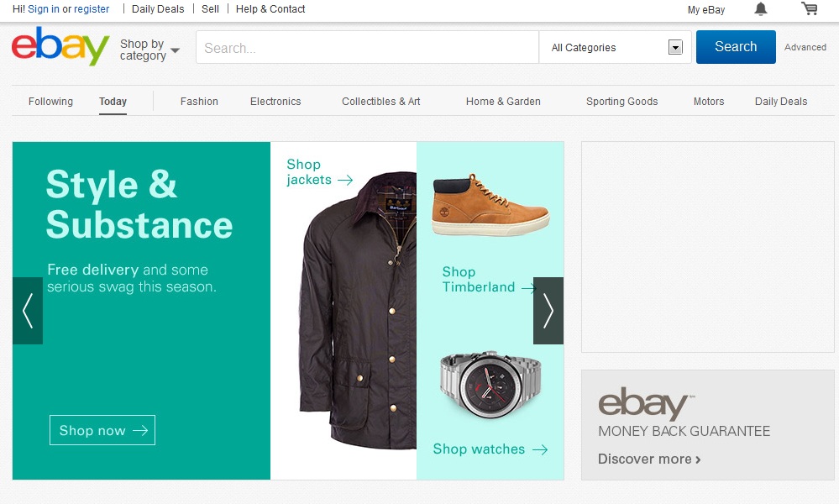Screen dimensions: 839x504
Task: Select the Today tab
Action: tap(113, 101)
